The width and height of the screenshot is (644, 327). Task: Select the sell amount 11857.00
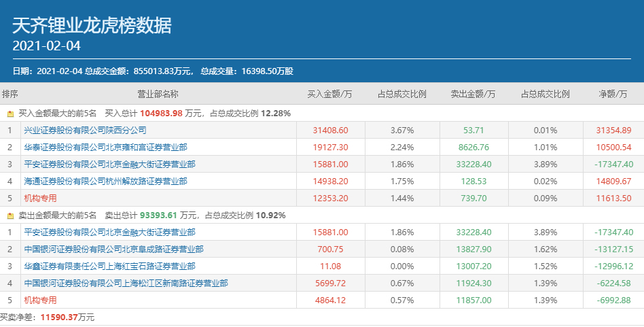[473, 300]
